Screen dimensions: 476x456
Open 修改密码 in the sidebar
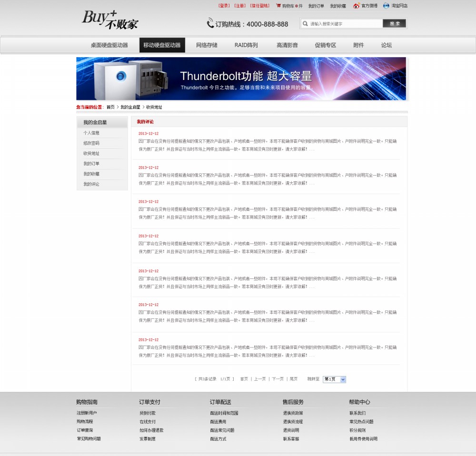pyautogui.click(x=91, y=143)
